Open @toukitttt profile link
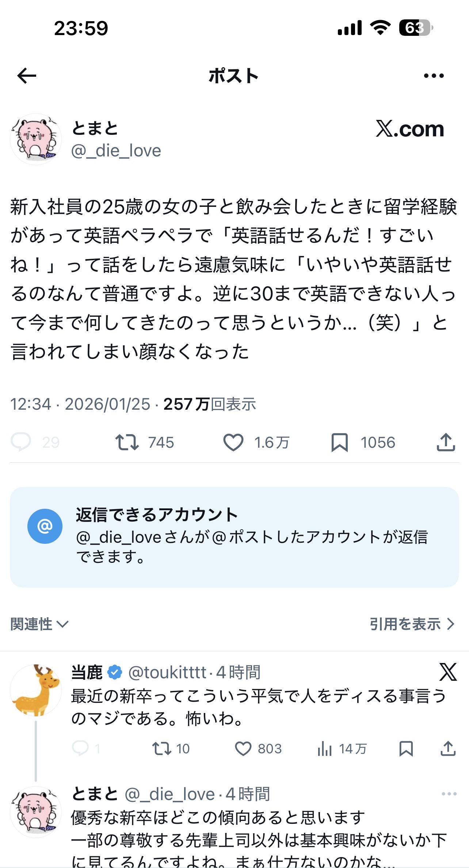 coord(167,672)
